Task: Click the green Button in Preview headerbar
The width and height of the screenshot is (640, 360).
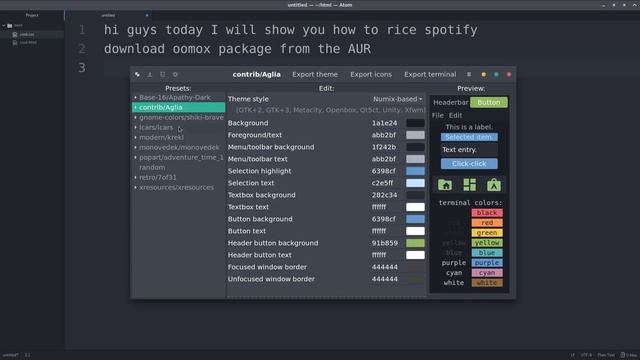Action: pyautogui.click(x=489, y=102)
